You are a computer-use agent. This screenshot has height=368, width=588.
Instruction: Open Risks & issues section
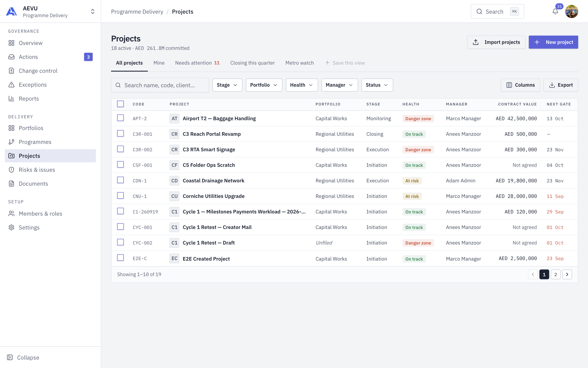[x=50, y=170]
